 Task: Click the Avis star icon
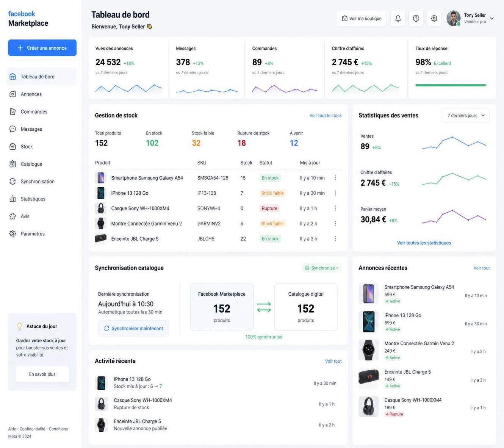point(13,216)
